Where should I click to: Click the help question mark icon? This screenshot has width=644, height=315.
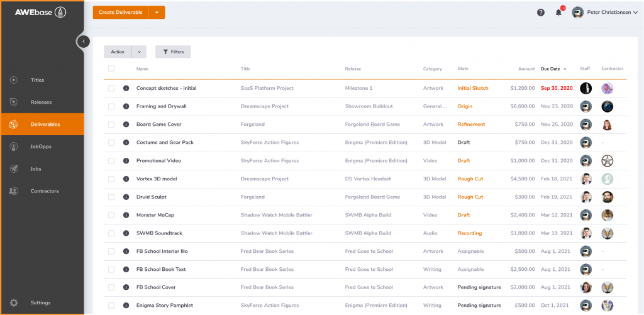(x=541, y=13)
